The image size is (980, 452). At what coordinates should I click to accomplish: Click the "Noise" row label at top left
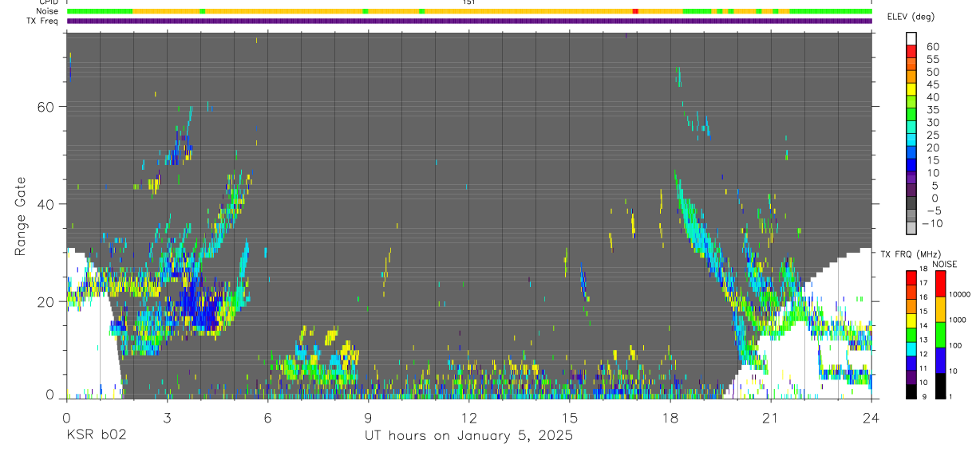coord(49,11)
